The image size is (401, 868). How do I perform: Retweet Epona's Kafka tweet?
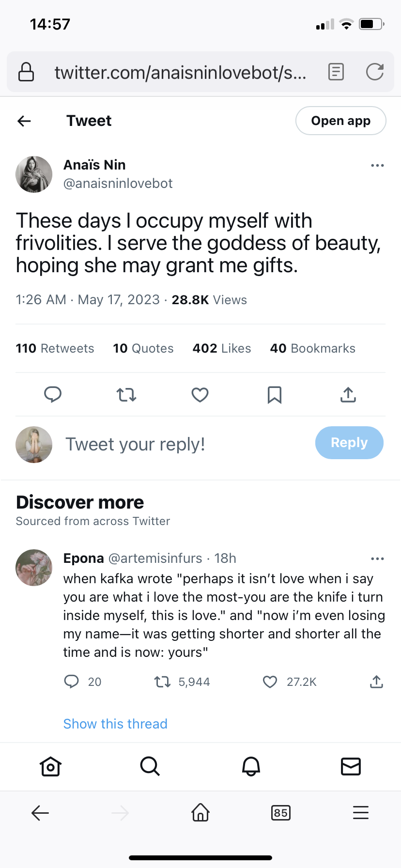[162, 682]
